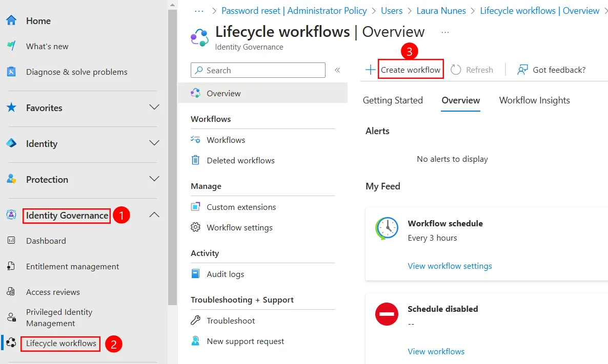Click the Lifecycle workflows page header icon
608x364 pixels.
click(x=200, y=37)
